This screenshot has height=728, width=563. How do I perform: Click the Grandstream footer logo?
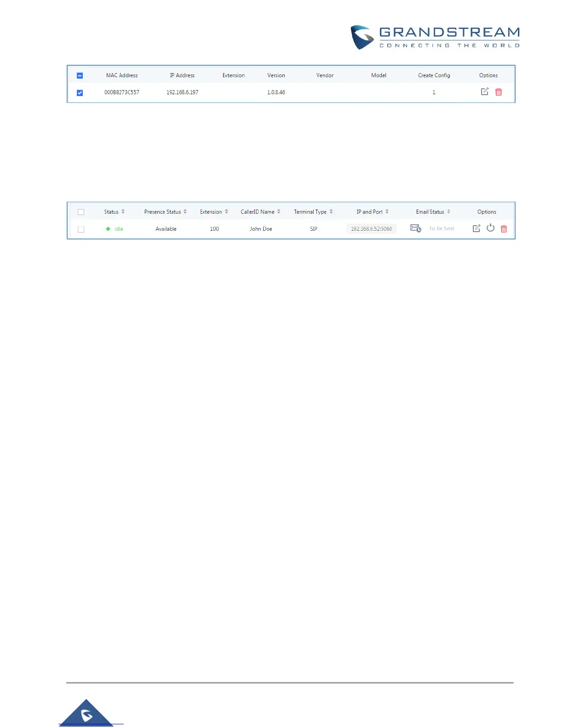[86, 713]
